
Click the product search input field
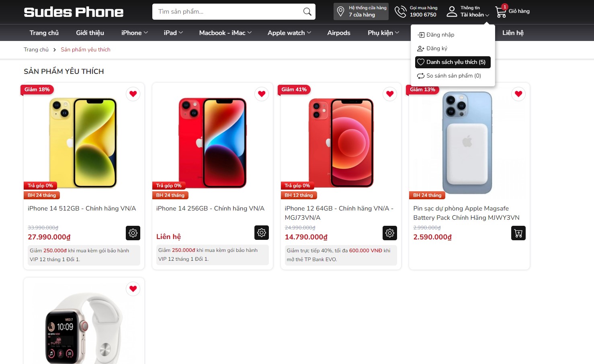[x=227, y=12]
